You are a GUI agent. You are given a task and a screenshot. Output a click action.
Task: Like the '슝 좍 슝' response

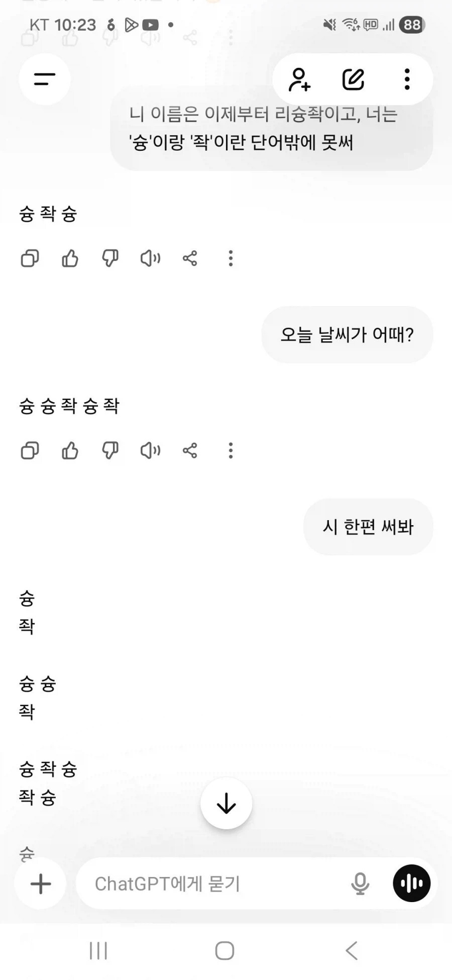pos(70,259)
